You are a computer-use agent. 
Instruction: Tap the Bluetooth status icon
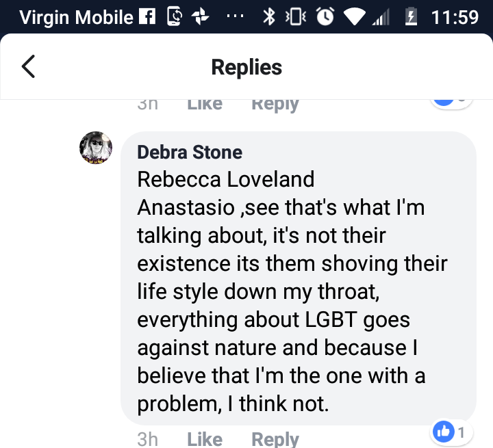(268, 17)
